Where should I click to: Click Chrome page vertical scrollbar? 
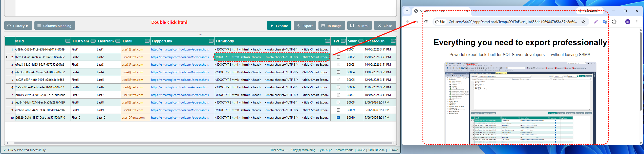tap(641, 71)
